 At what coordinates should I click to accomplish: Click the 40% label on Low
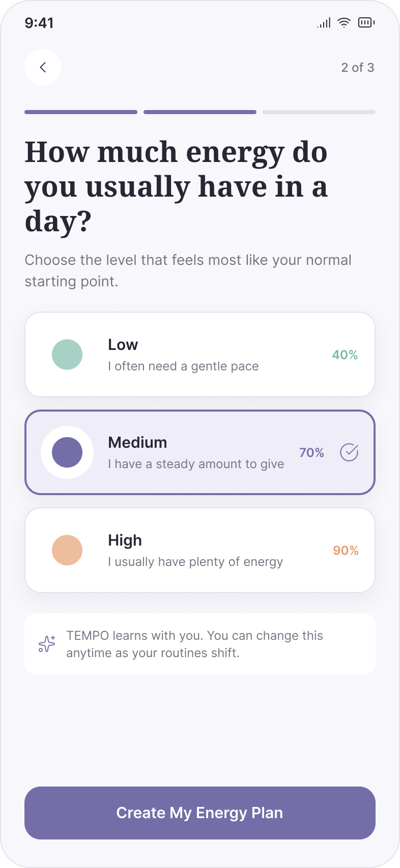tap(345, 355)
